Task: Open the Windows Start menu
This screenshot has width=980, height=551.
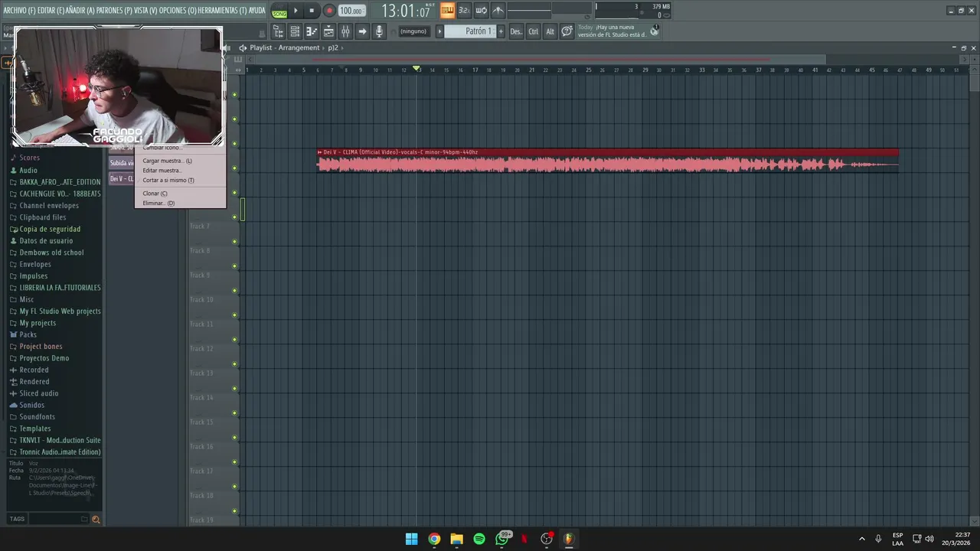Action: coord(412,539)
